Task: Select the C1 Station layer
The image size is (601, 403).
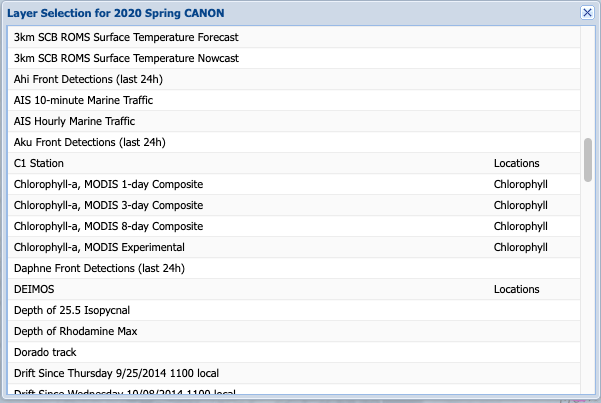Action: [39, 163]
